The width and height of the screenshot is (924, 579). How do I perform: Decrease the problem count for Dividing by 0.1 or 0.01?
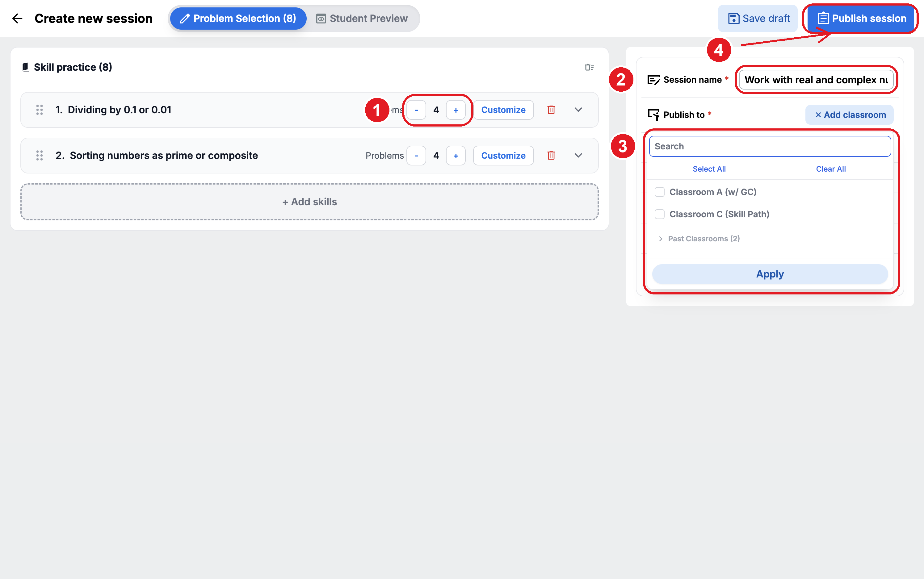[416, 110]
